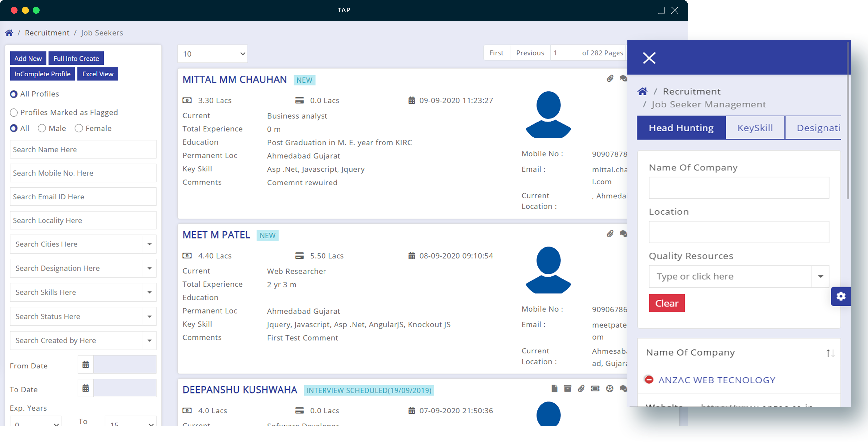The width and height of the screenshot is (868, 442).
Task: Open MEET M PATEL profile link
Action: [216, 235]
